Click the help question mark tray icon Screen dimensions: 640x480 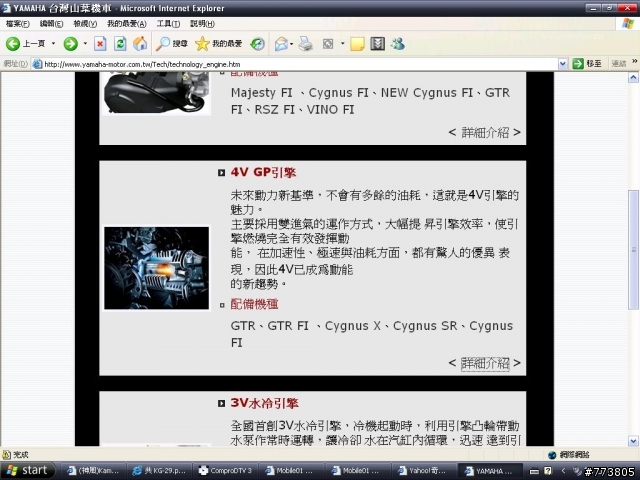548,471
